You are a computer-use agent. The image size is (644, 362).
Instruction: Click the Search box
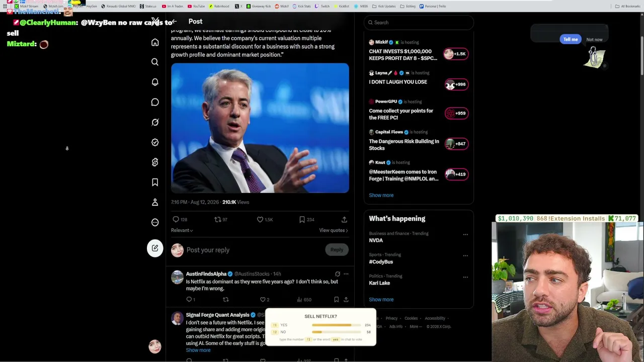coord(419,23)
